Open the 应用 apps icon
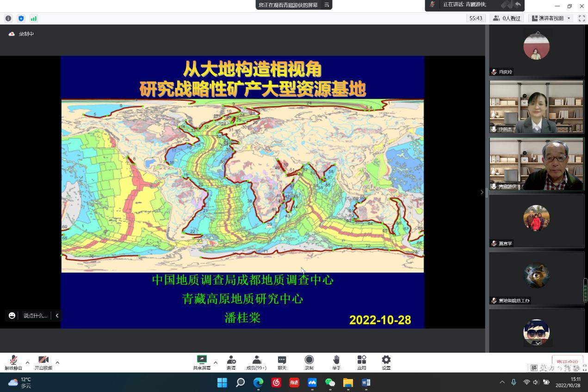588x392 pixels. [x=361, y=362]
